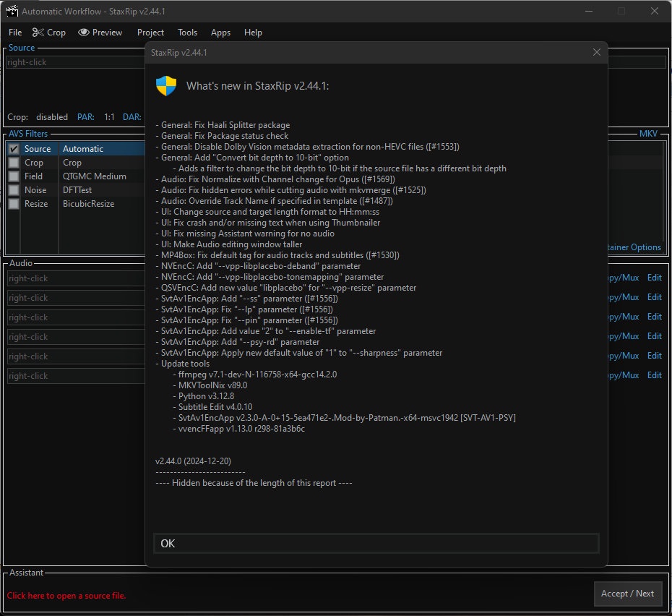Click the StaxRip clapperboard icon in the title bar
This screenshot has width=672, height=616.
pos(12,11)
